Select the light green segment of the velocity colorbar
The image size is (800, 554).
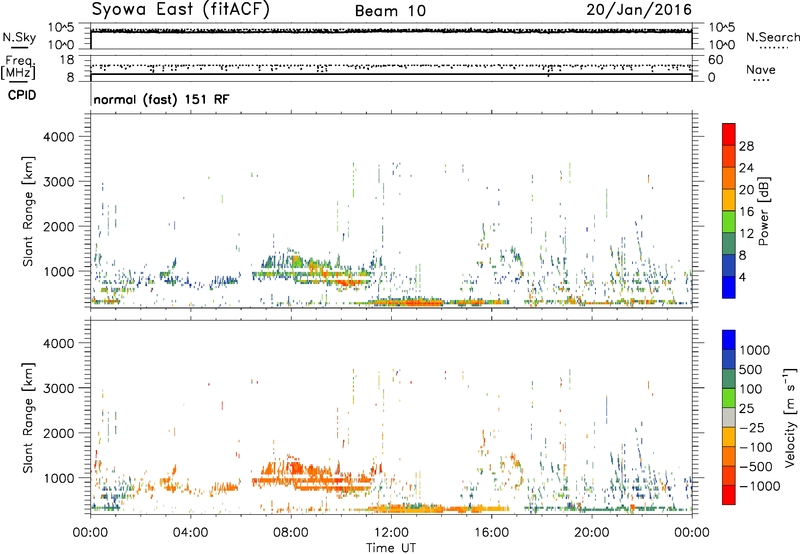pos(729,398)
